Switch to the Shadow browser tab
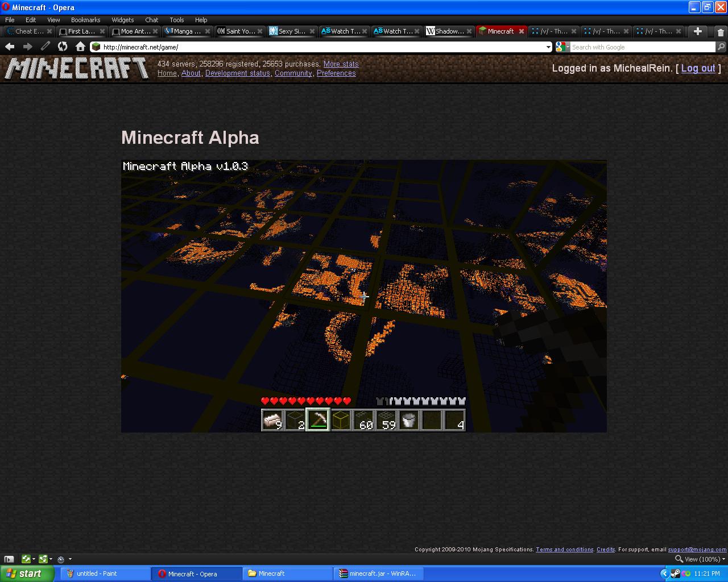Screen dimensions: 728x582 tap(448, 31)
